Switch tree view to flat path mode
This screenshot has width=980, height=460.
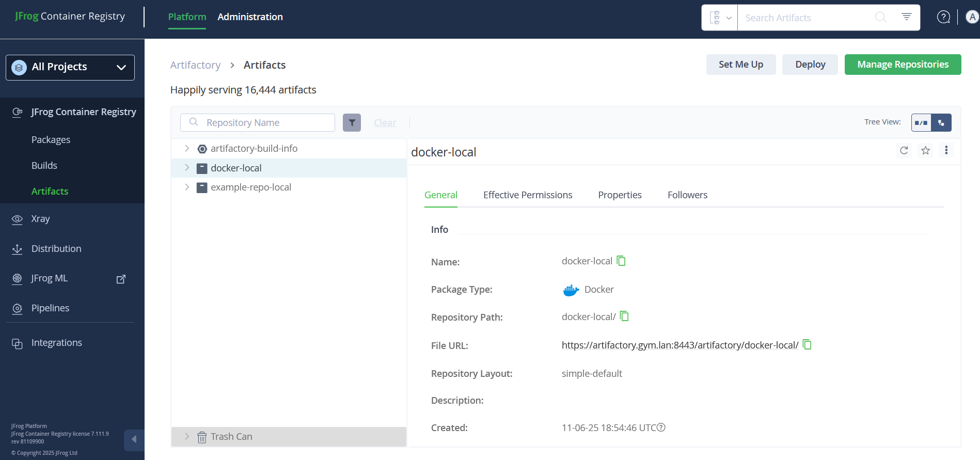(x=921, y=122)
